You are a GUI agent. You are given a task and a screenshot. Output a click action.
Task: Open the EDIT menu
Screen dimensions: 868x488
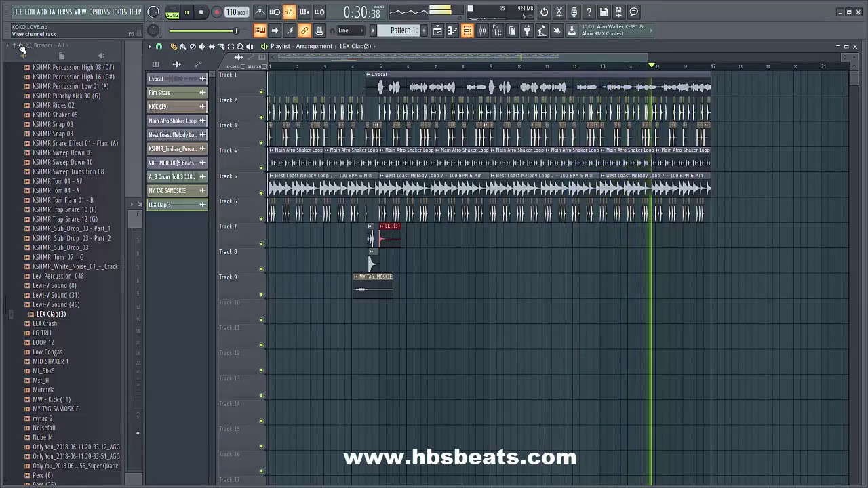30,12
